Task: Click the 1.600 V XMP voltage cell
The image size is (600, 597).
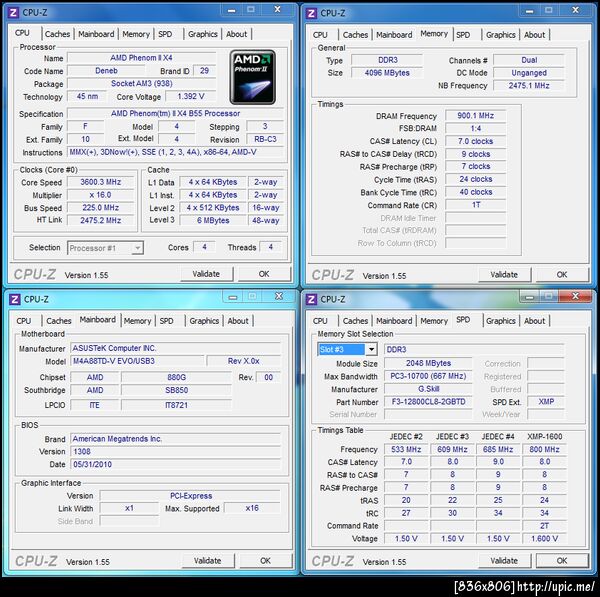Action: coord(544,539)
